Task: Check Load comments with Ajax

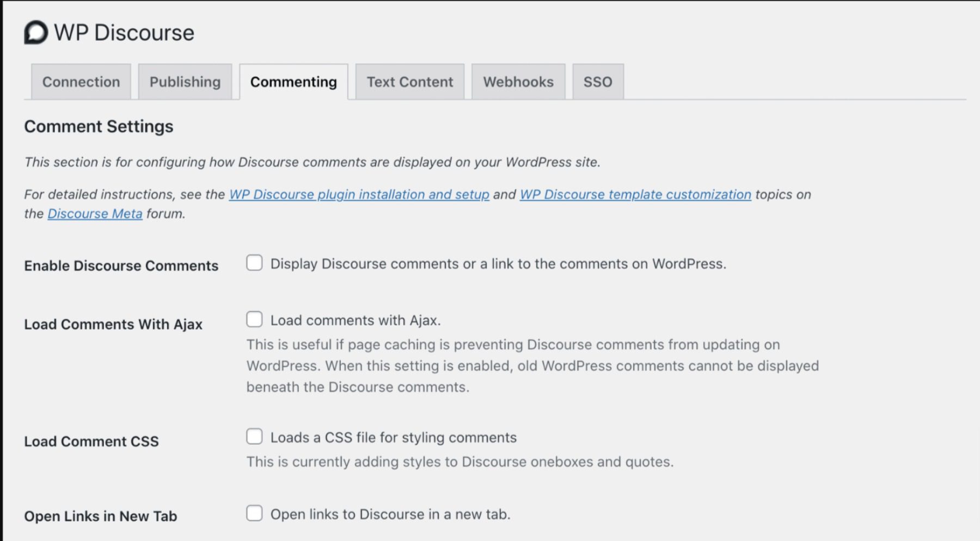Action: 254,319
